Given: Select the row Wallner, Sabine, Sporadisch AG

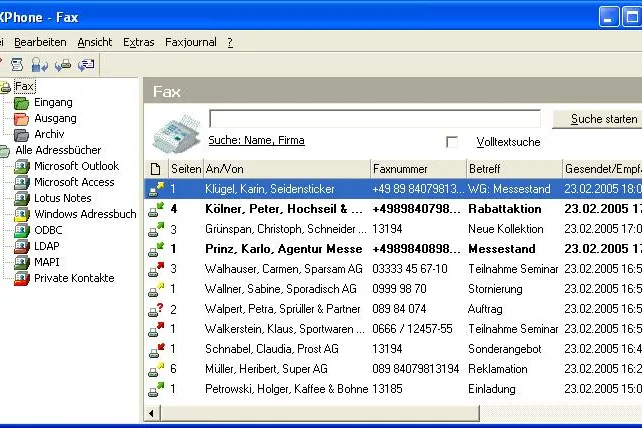Looking at the screenshot, I should point(393,289).
